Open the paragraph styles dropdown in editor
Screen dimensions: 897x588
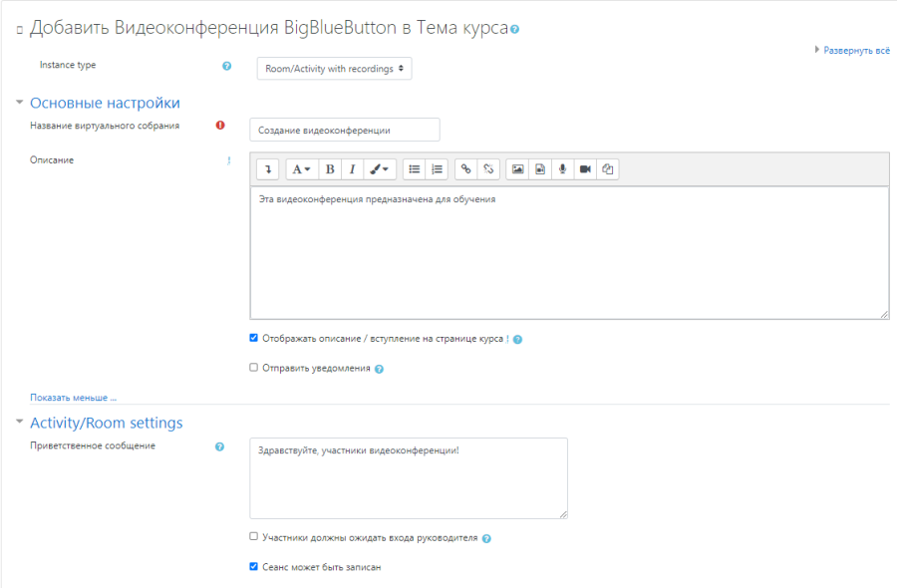pos(300,169)
